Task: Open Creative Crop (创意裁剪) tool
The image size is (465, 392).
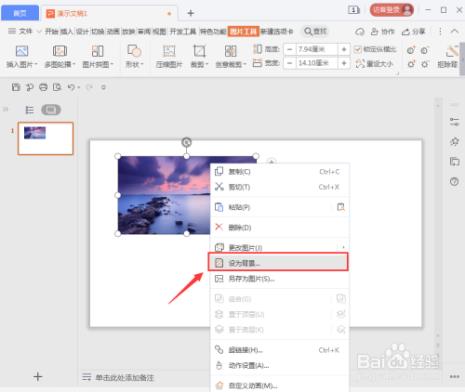Action: pos(230,51)
